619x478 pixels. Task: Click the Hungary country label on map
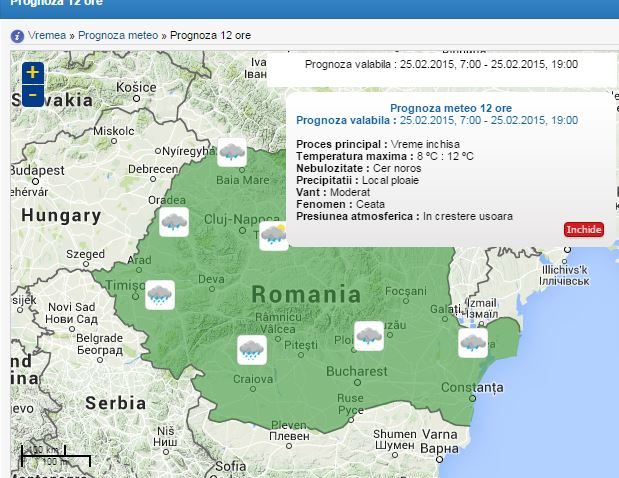62,216
